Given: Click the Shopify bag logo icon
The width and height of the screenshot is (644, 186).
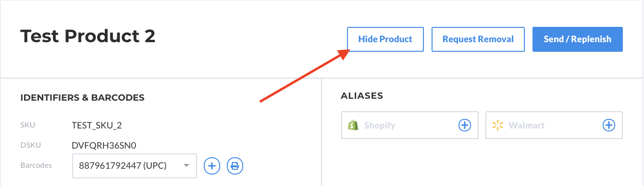Looking at the screenshot, I should pyautogui.click(x=353, y=125).
